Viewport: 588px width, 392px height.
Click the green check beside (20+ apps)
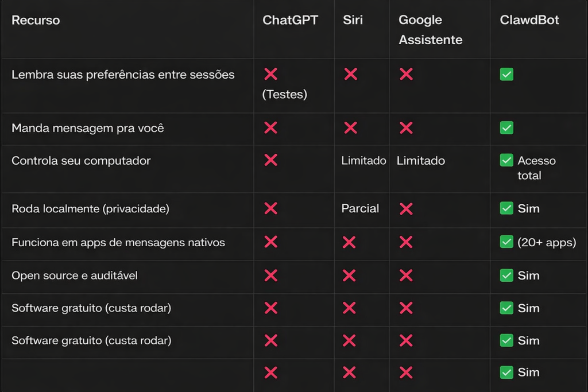[x=506, y=242]
